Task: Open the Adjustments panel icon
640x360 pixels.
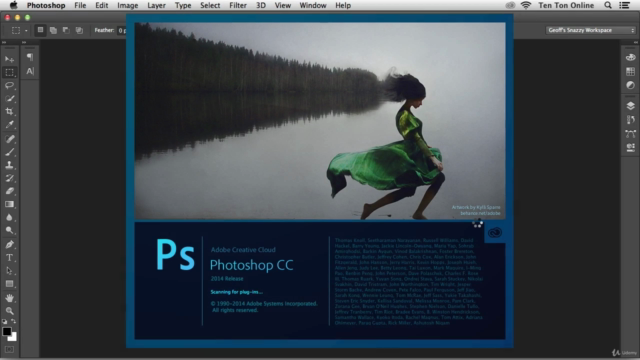Action: point(630,85)
